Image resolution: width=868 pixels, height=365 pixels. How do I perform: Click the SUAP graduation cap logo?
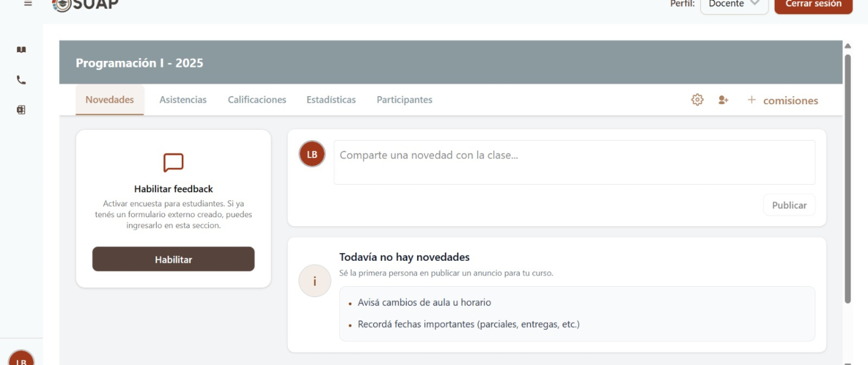62,5
